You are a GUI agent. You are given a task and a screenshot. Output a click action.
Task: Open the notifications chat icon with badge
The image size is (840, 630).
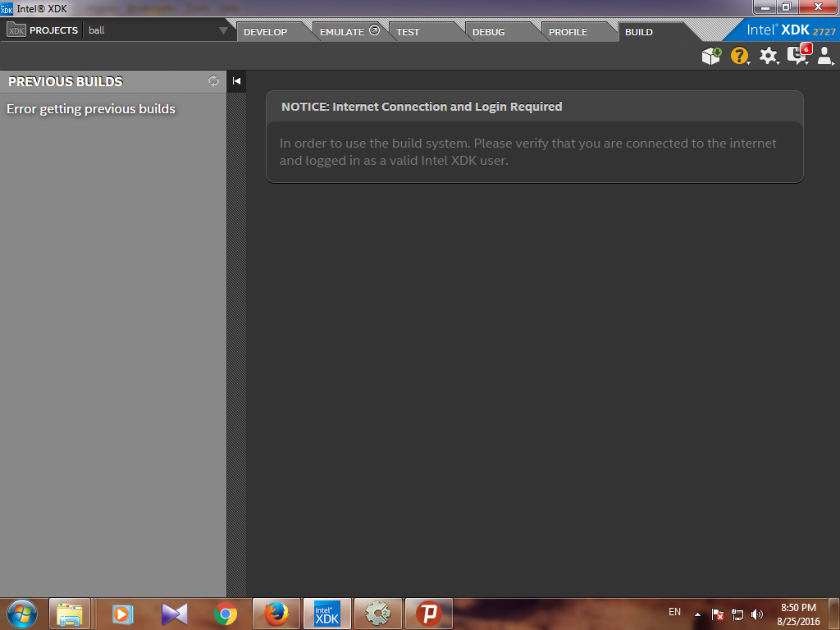pos(798,55)
